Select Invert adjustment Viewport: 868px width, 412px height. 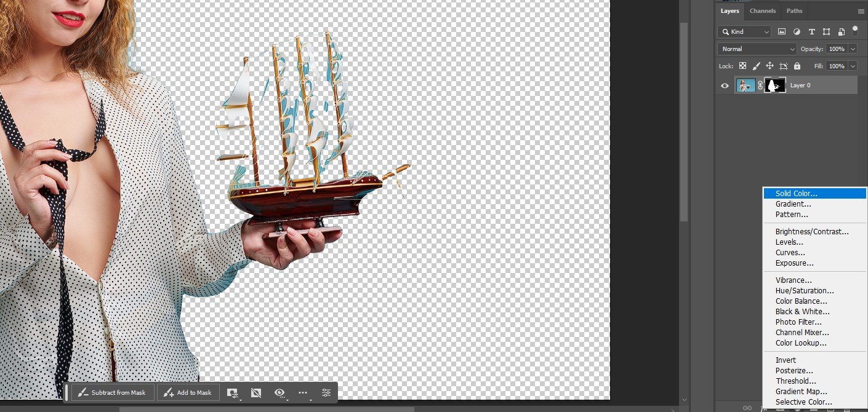pyautogui.click(x=814, y=360)
